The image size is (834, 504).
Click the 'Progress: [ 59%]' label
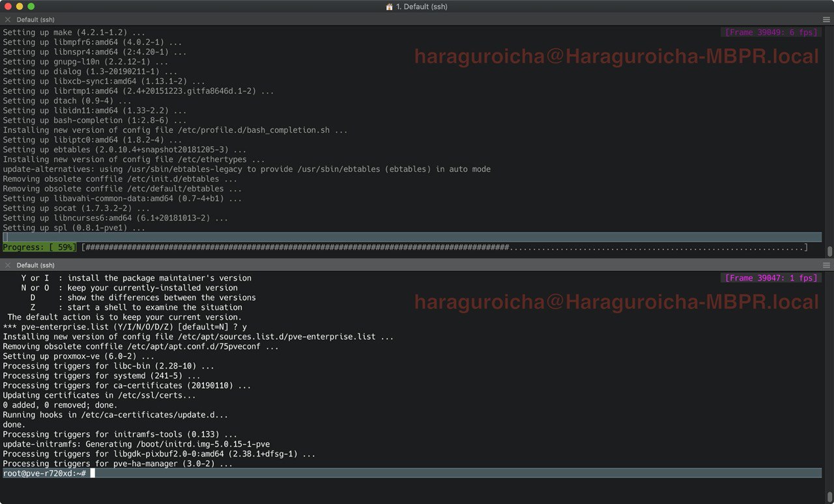39,247
